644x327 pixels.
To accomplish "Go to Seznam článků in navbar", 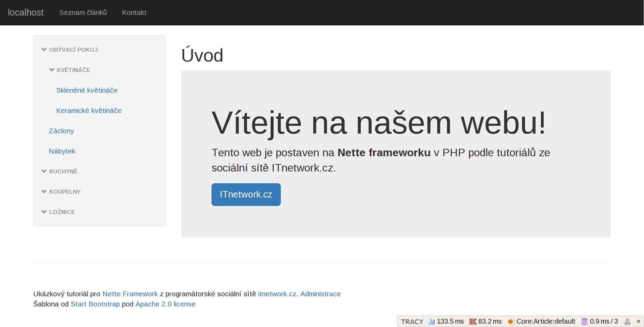I will click(83, 13).
